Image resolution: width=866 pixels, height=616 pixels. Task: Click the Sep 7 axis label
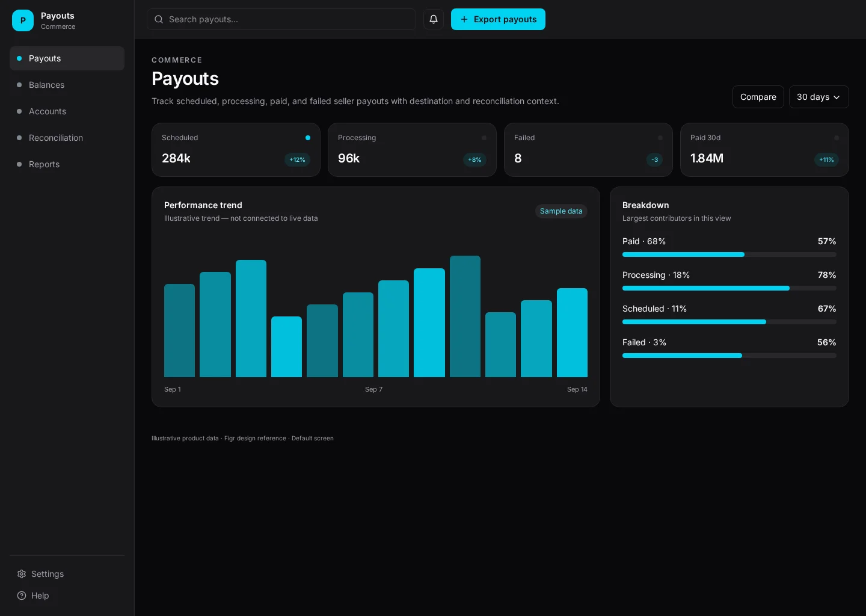click(373, 389)
